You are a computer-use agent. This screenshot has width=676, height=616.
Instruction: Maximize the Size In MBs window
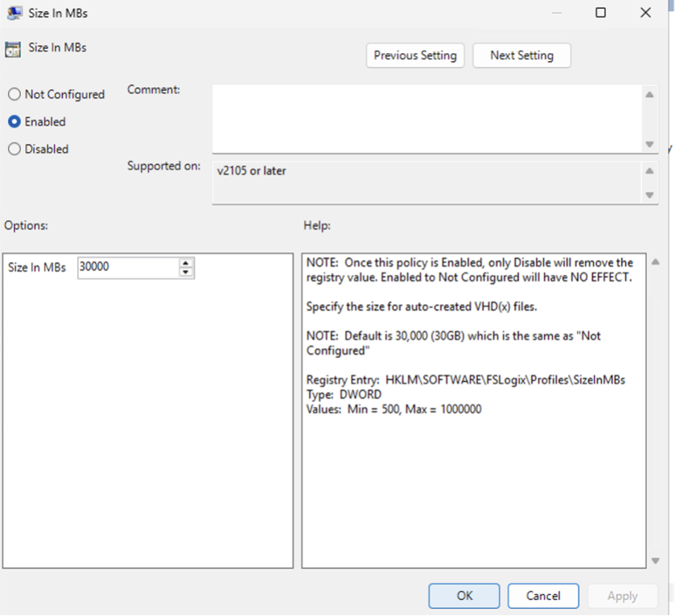click(600, 13)
